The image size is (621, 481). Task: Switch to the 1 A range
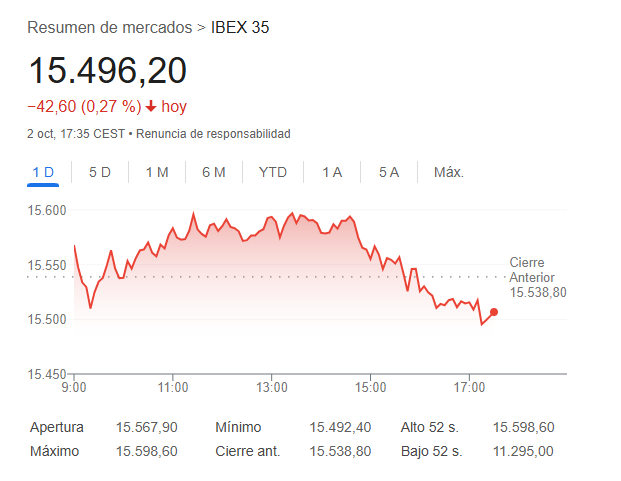click(332, 172)
